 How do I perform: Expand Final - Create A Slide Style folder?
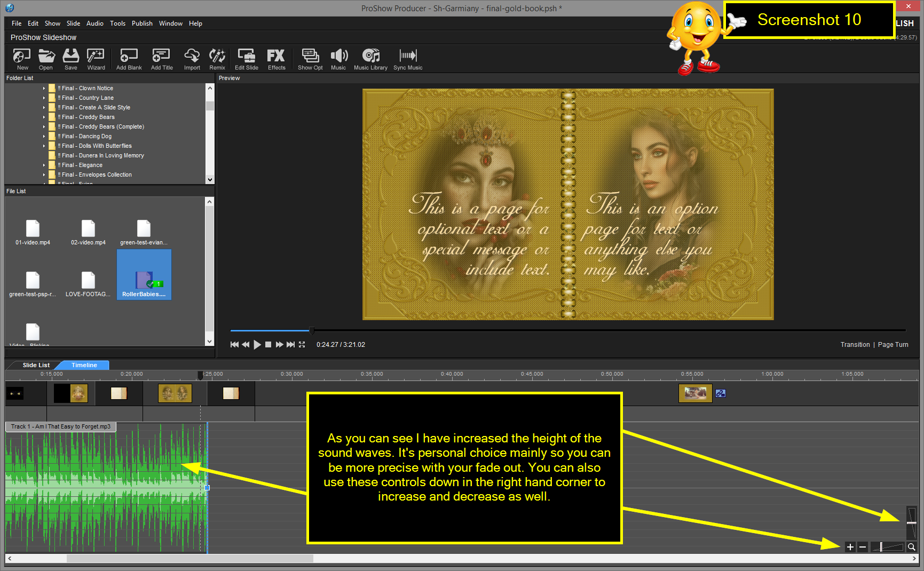[x=44, y=108]
